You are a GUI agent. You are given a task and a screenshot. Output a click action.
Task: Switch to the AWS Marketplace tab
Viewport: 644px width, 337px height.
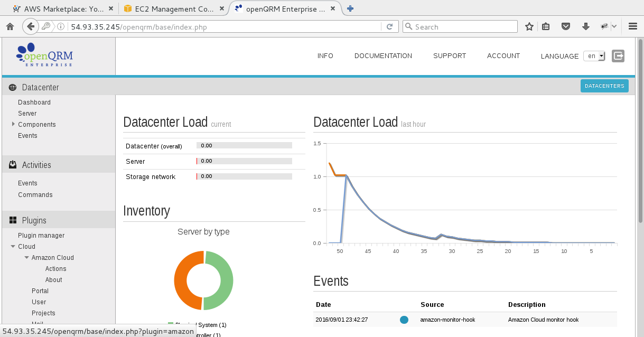[64, 9]
